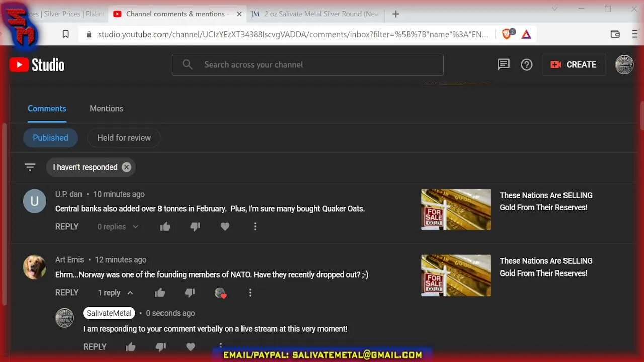Like U.P. dan's comment
The width and height of the screenshot is (644, 362).
click(165, 226)
